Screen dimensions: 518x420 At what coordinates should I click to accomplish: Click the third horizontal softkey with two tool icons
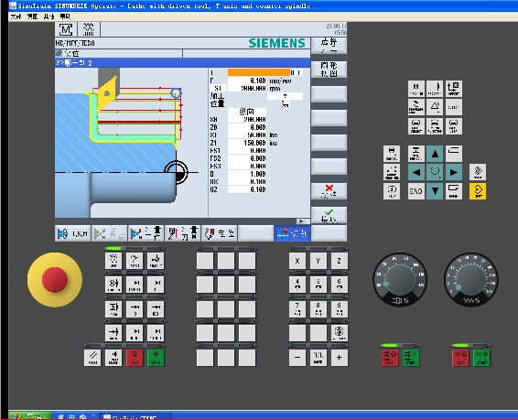pos(146,233)
